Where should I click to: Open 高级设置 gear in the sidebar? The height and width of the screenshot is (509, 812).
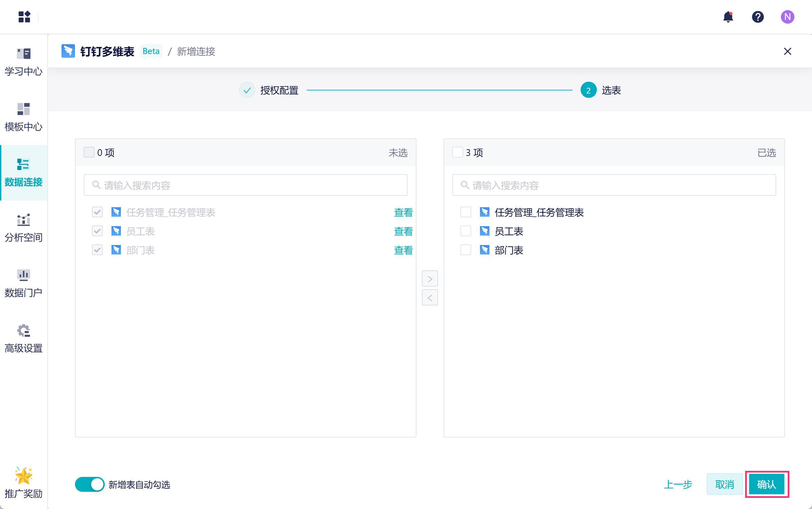point(24,339)
